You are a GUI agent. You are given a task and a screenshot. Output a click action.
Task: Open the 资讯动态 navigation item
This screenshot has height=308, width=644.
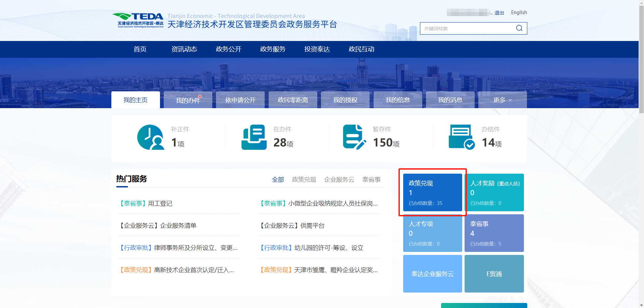pyautogui.click(x=184, y=49)
